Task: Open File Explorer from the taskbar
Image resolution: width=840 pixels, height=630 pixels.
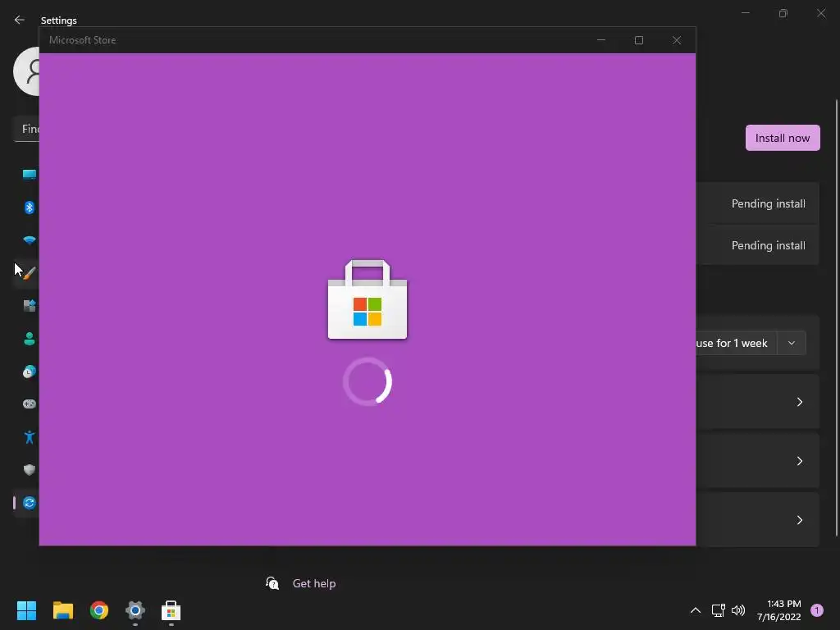Action: coord(62,610)
